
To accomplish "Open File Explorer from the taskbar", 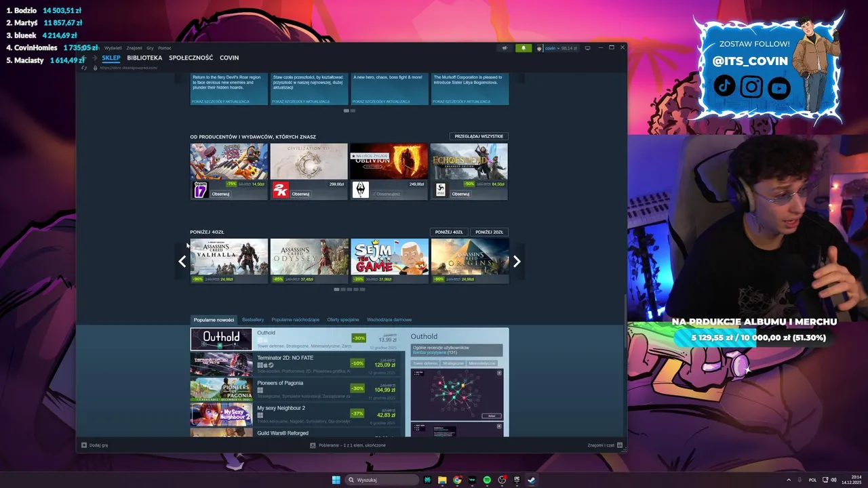I will coord(442,480).
